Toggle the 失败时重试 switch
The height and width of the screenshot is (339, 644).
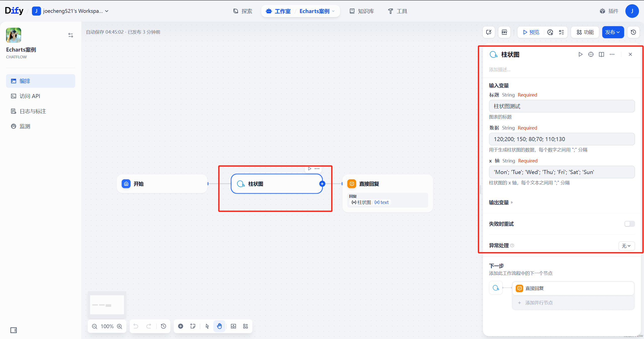click(x=629, y=224)
